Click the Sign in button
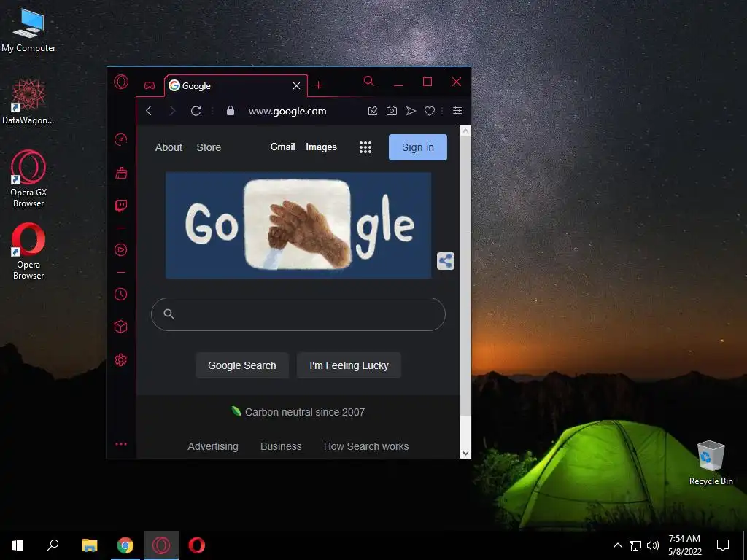This screenshot has height=560, width=747. (418, 147)
